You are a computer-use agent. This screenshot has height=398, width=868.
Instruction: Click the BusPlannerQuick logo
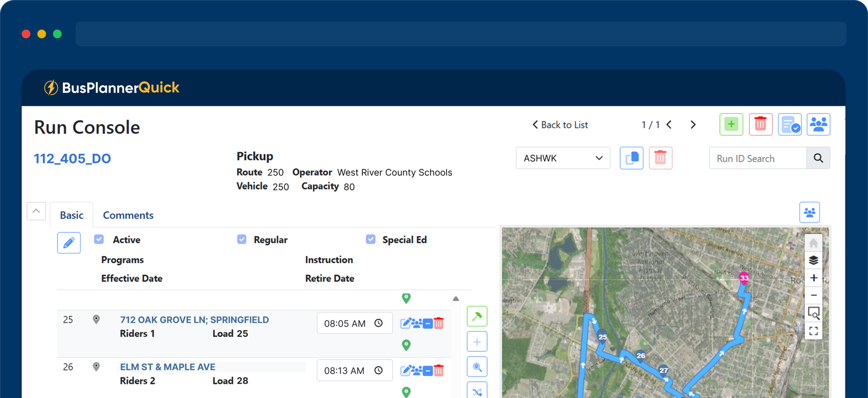(112, 87)
